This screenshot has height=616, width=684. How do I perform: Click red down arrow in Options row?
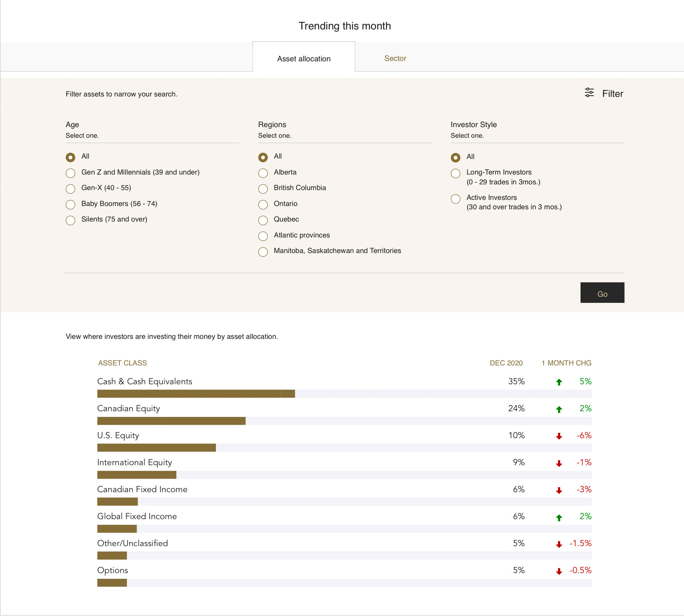(x=559, y=571)
